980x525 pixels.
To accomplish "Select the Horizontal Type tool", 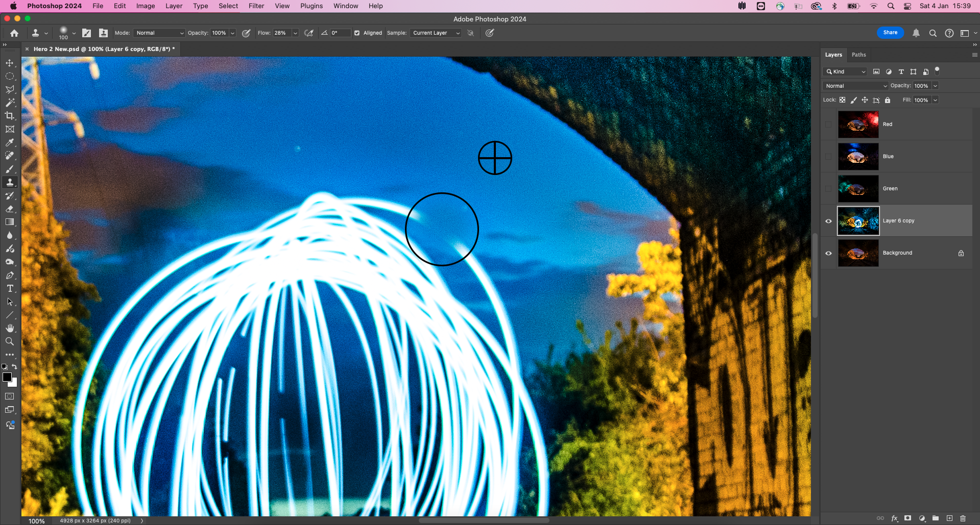I will click(10, 288).
